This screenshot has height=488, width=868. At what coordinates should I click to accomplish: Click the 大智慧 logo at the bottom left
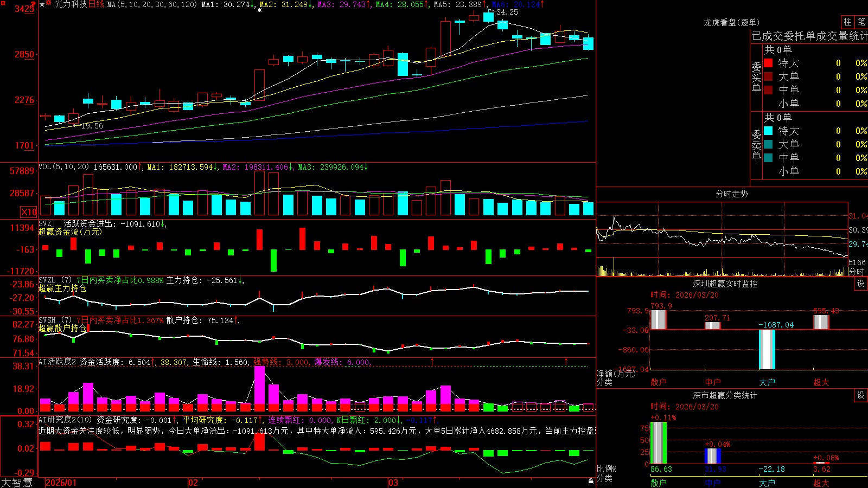click(x=17, y=482)
